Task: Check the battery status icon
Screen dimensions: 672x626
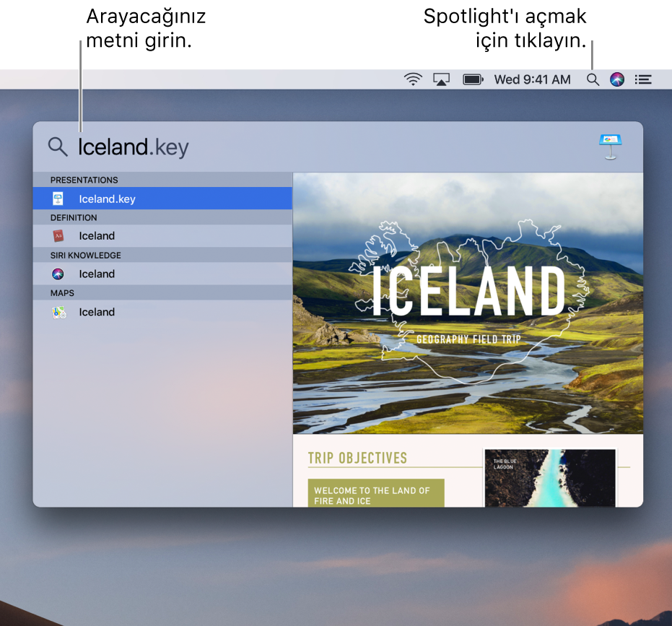Action: 474,79
